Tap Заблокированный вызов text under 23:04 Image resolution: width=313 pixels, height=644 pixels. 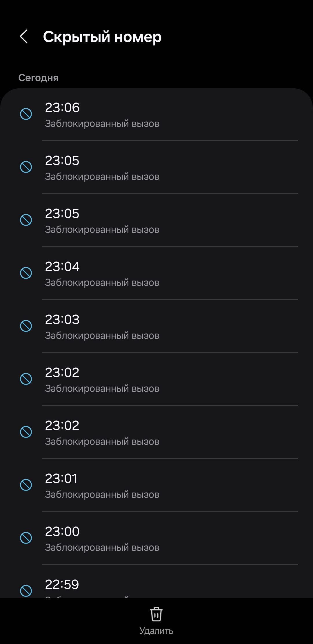(x=102, y=283)
